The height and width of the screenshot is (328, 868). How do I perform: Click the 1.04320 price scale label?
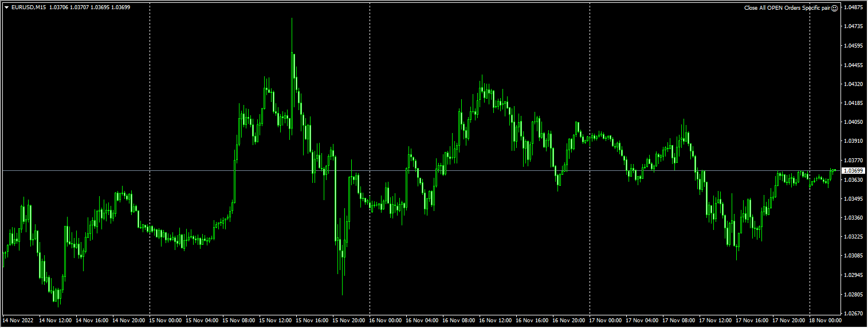pos(854,84)
